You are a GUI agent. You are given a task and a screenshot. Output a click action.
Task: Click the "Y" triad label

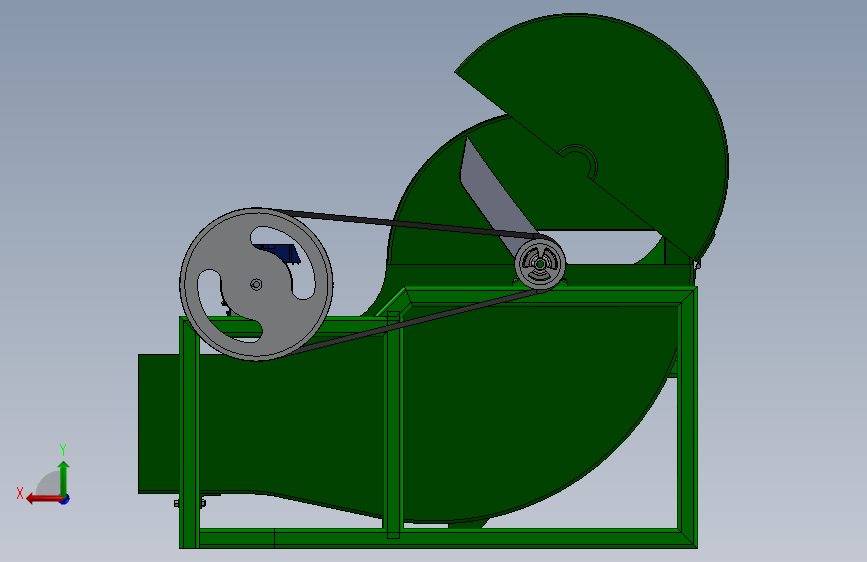[63, 449]
